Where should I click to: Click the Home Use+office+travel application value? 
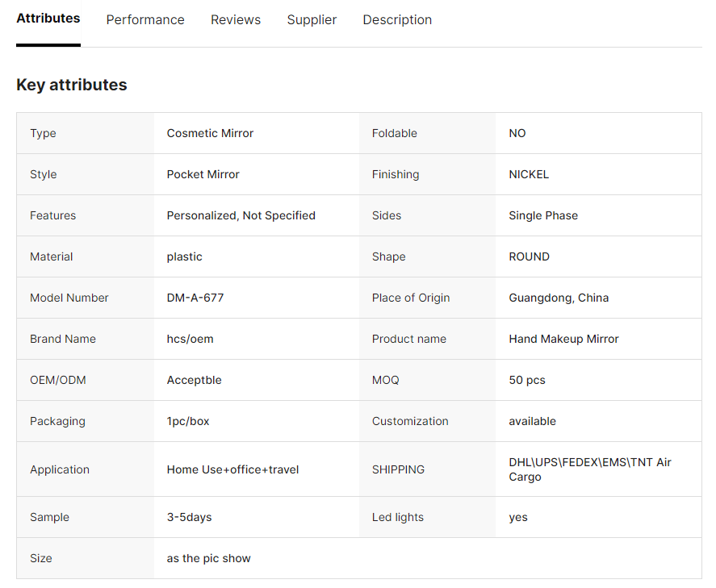(x=232, y=470)
